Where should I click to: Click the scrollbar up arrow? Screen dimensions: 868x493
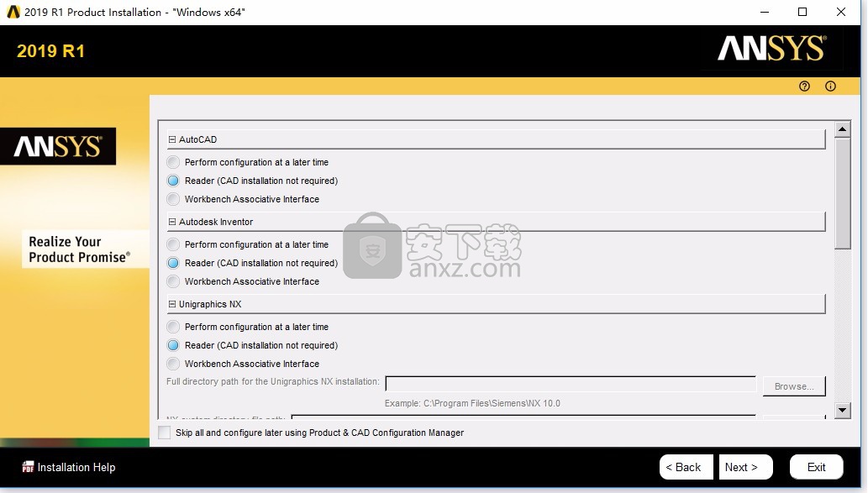point(843,129)
